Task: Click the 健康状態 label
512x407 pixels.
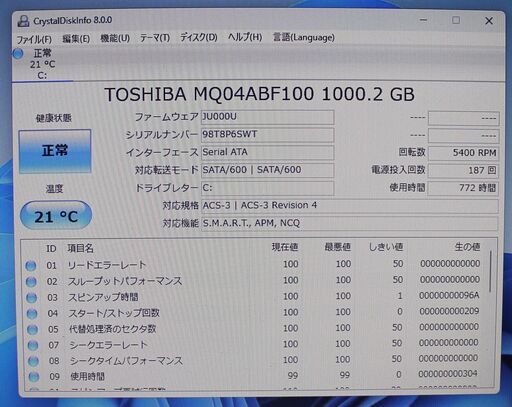Action: click(54, 118)
